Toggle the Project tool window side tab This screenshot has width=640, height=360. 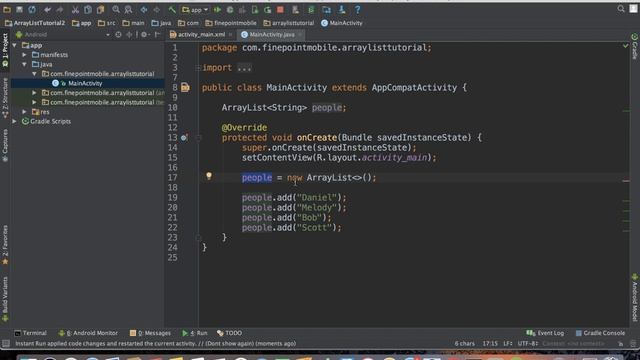pyautogui.click(x=5, y=50)
